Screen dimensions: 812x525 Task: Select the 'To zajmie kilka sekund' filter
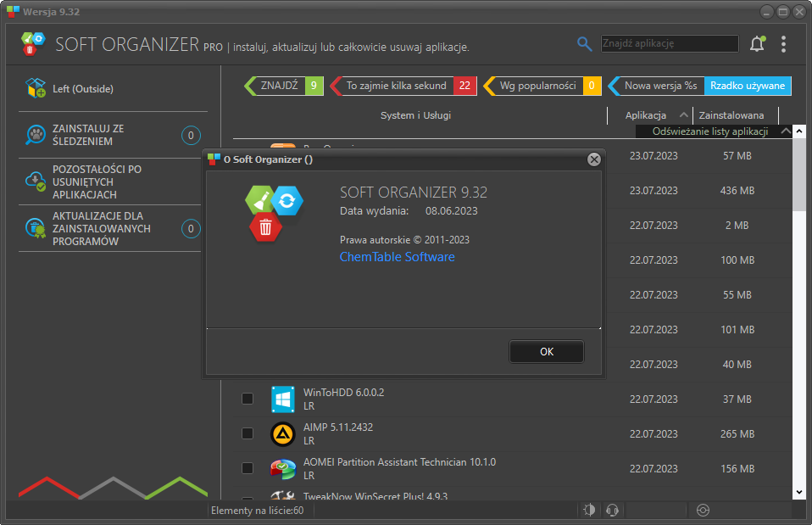403,86
